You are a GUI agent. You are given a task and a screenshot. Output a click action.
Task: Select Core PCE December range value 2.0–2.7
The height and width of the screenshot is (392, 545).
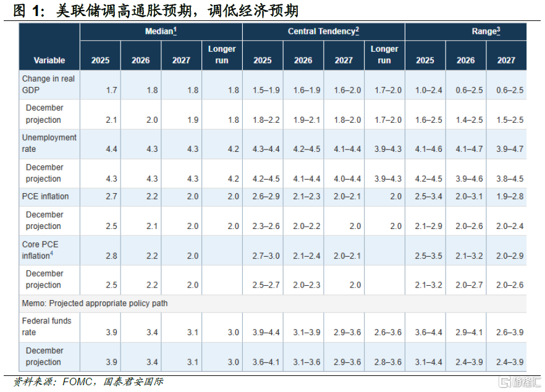[469, 285]
